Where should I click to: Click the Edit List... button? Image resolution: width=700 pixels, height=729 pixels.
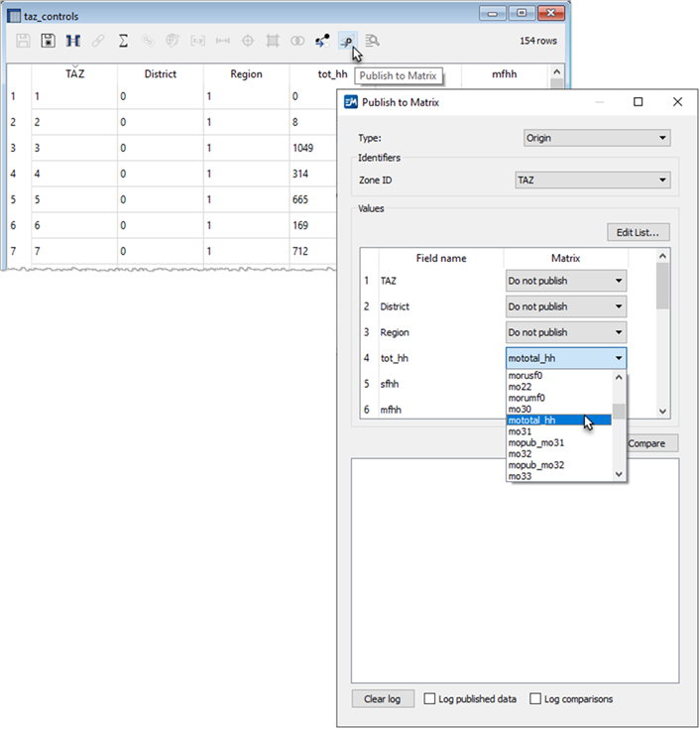pos(639,232)
